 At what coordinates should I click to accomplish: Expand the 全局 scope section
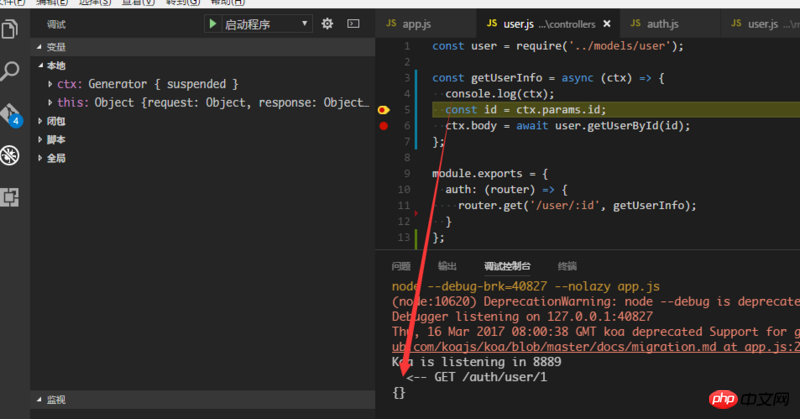click(55, 158)
